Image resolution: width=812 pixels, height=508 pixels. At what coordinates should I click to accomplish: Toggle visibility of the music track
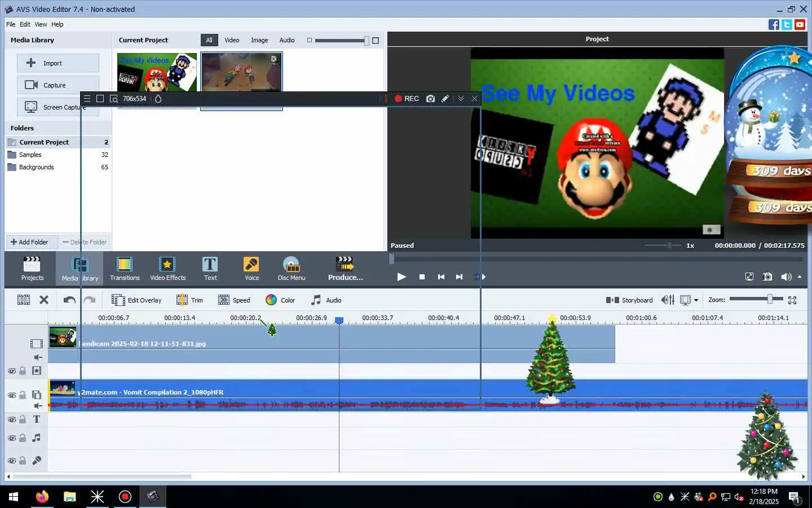coord(12,438)
